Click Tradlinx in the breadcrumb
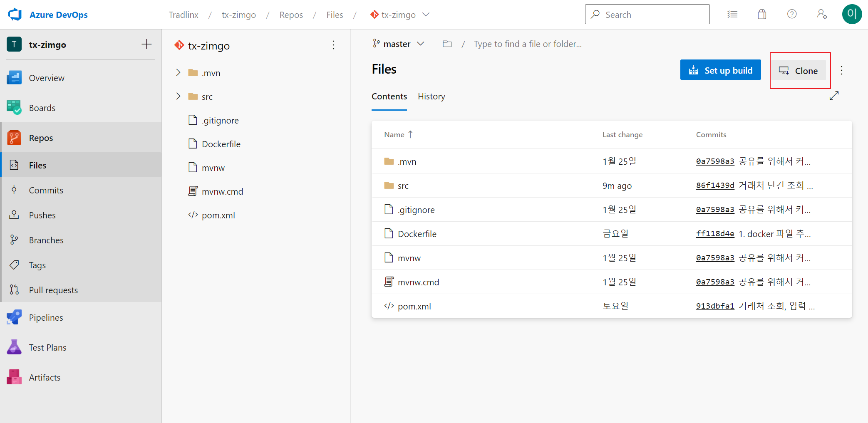868x423 pixels. point(184,15)
